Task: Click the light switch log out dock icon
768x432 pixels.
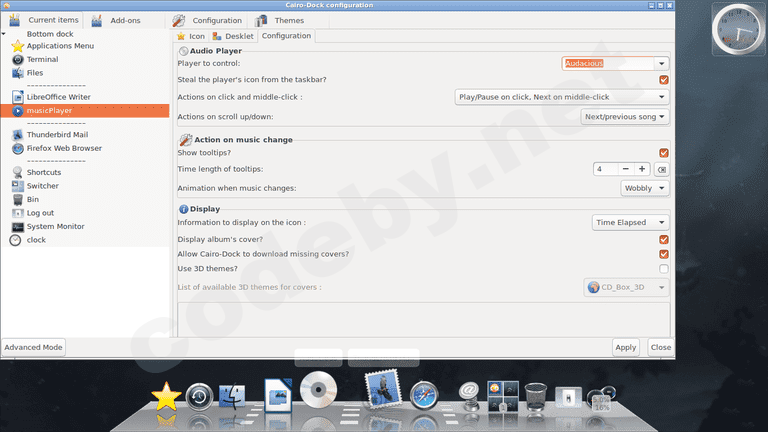Action: point(568,398)
